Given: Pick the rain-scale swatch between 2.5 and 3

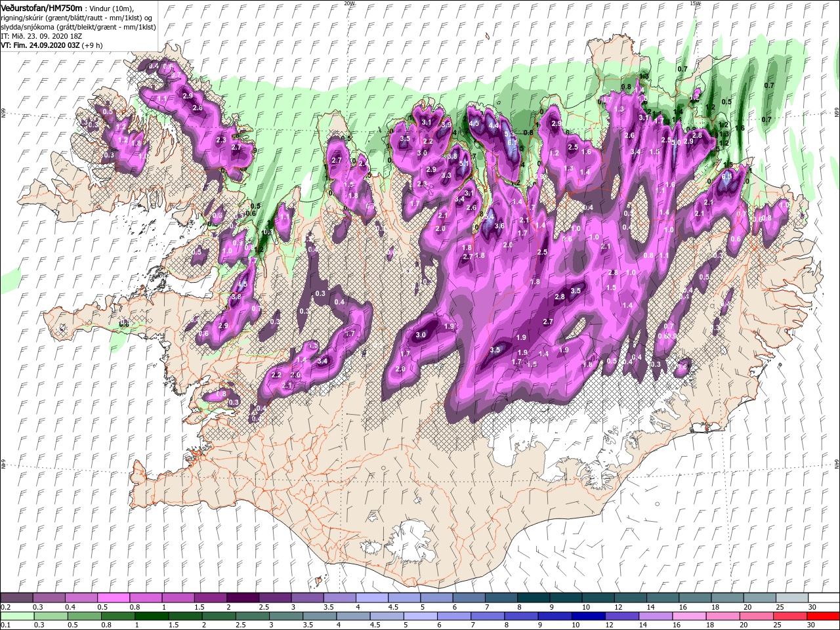Looking at the screenshot, I should click(x=252, y=616).
